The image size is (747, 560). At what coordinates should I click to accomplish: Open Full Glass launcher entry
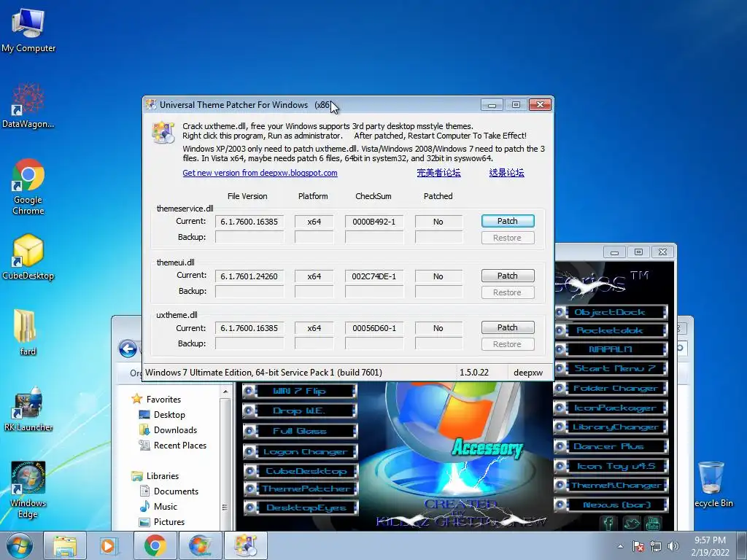(x=300, y=432)
